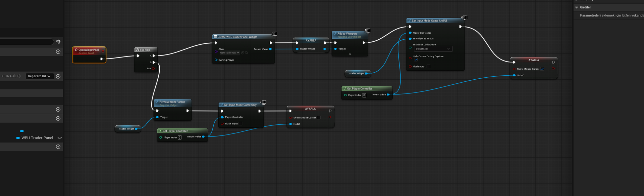This screenshot has height=196, width=644.
Task: Click Flip Flop exec input pin
Action: [x=138, y=56]
